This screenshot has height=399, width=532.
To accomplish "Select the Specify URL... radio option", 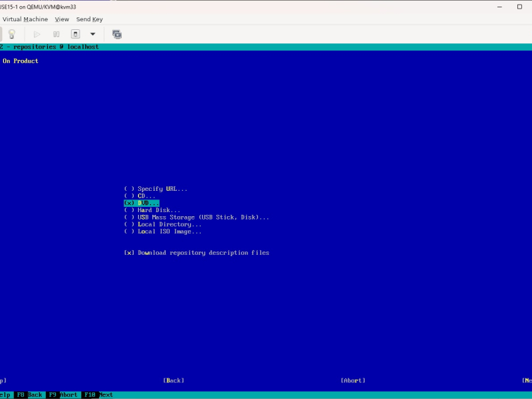I will tap(156, 189).
